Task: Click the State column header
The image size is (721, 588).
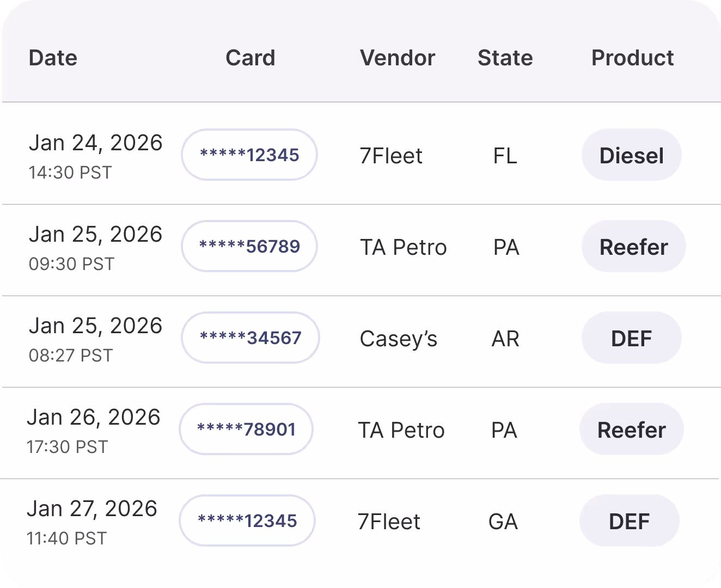Action: tap(505, 58)
